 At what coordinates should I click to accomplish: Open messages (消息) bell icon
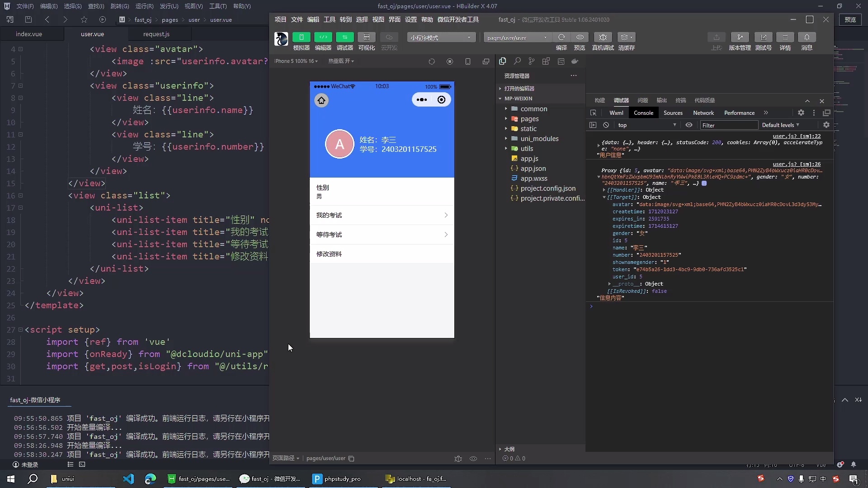click(x=807, y=38)
